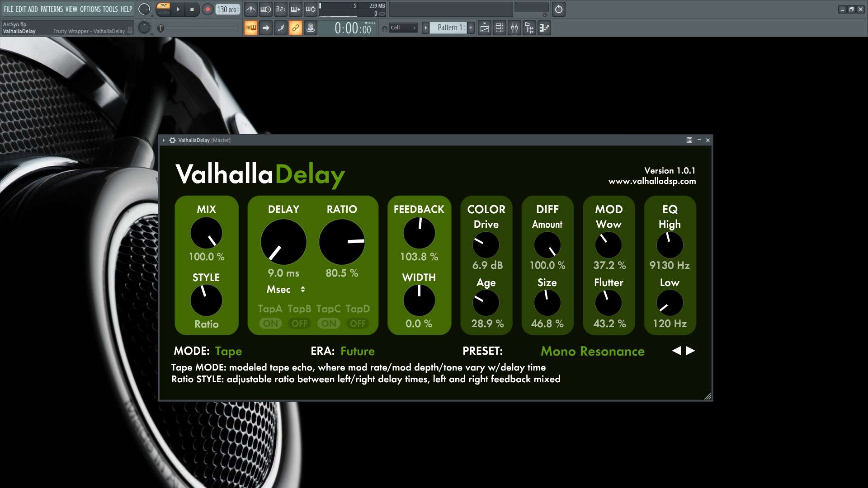Toggle step editing mode icon
The height and width of the screenshot is (488, 868).
pyautogui.click(x=281, y=28)
